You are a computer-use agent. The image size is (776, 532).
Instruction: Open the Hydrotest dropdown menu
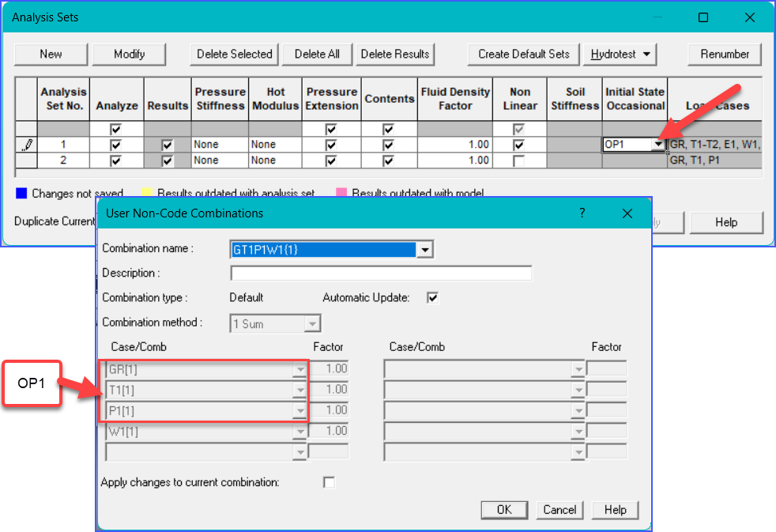[x=620, y=55]
